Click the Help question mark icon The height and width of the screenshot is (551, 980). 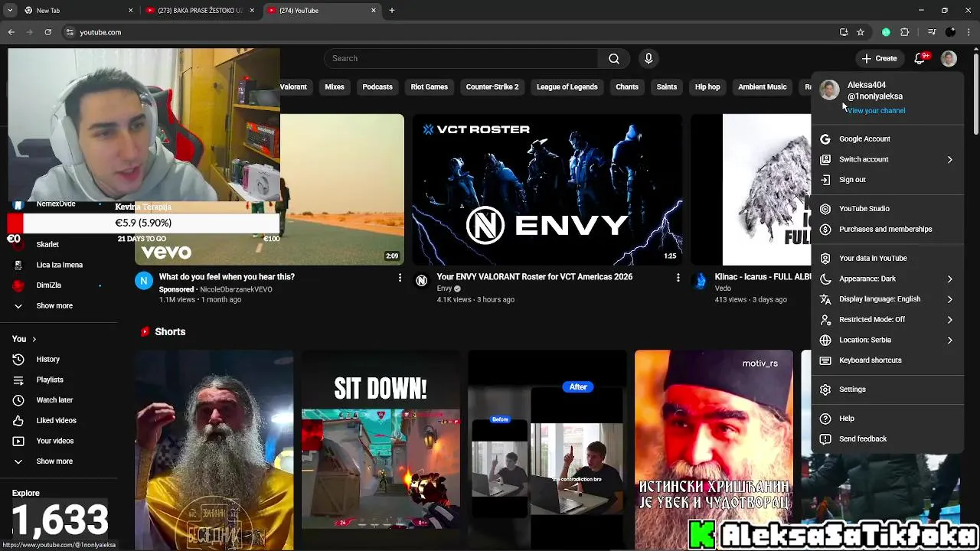pyautogui.click(x=825, y=419)
